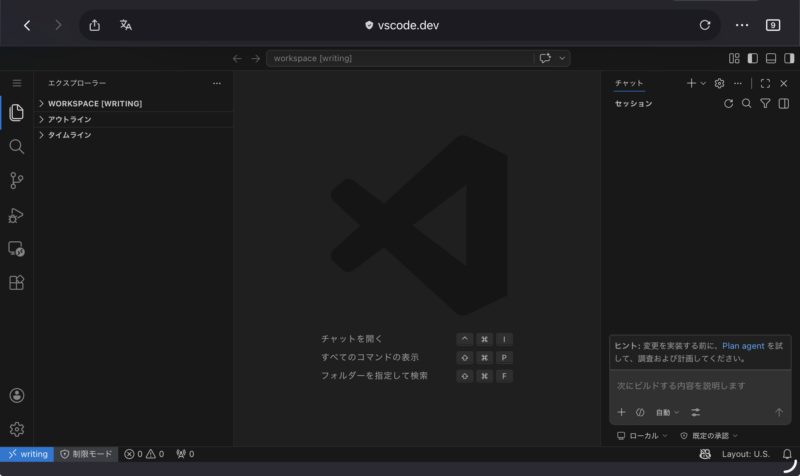Screen dimensions: 800x476
Task: Open the browser share menu
Action: point(95,25)
